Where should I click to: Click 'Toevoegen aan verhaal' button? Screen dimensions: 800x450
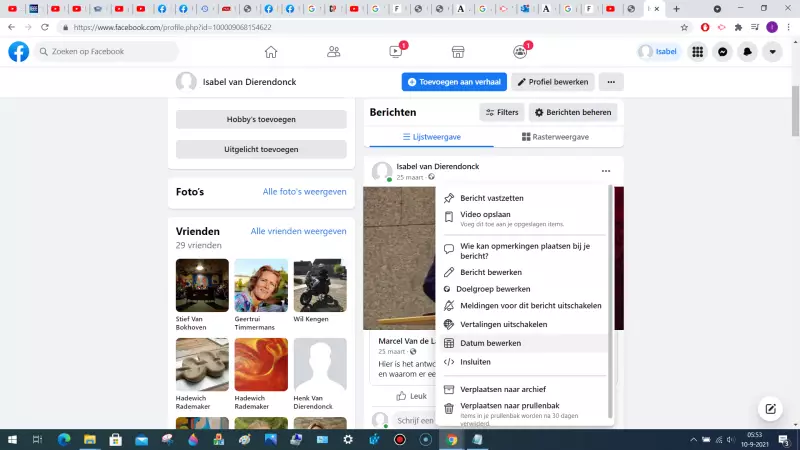coord(455,82)
